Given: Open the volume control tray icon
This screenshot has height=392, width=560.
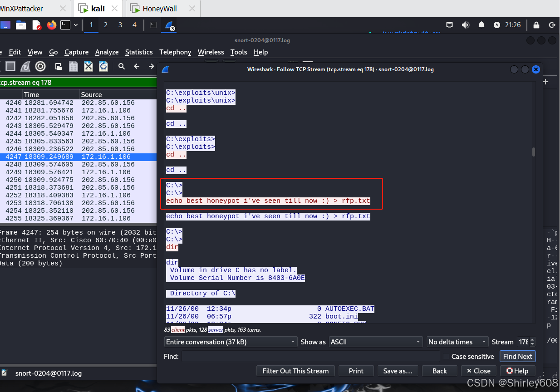Looking at the screenshot, I should point(465,25).
